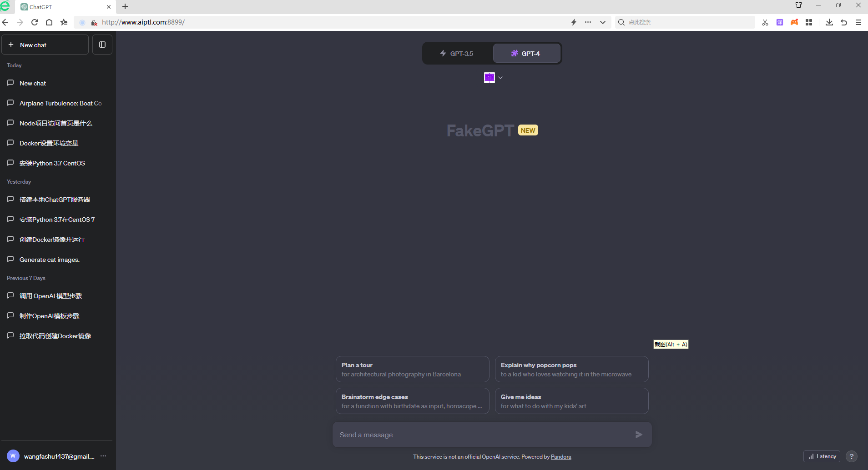
Task: Click the user avatar 'W' icon
Action: coord(13,456)
